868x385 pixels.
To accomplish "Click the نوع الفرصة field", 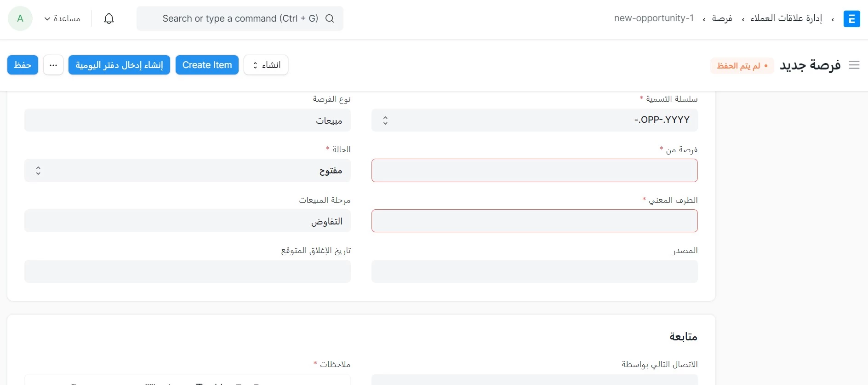I will 188,120.
